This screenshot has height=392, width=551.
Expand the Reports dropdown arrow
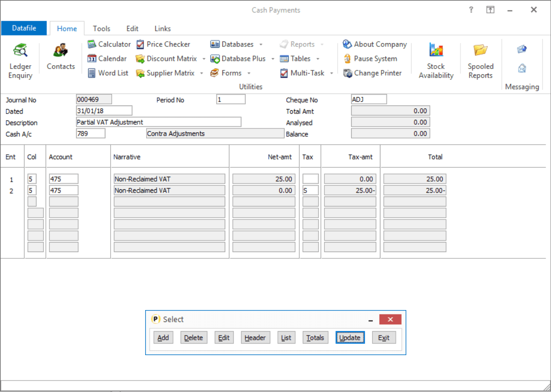pos(322,45)
